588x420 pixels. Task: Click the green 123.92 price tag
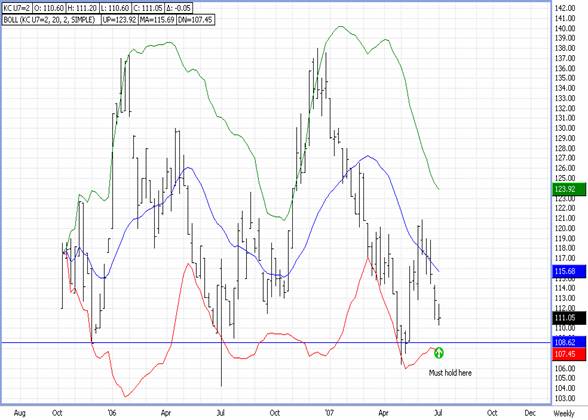tap(569, 189)
